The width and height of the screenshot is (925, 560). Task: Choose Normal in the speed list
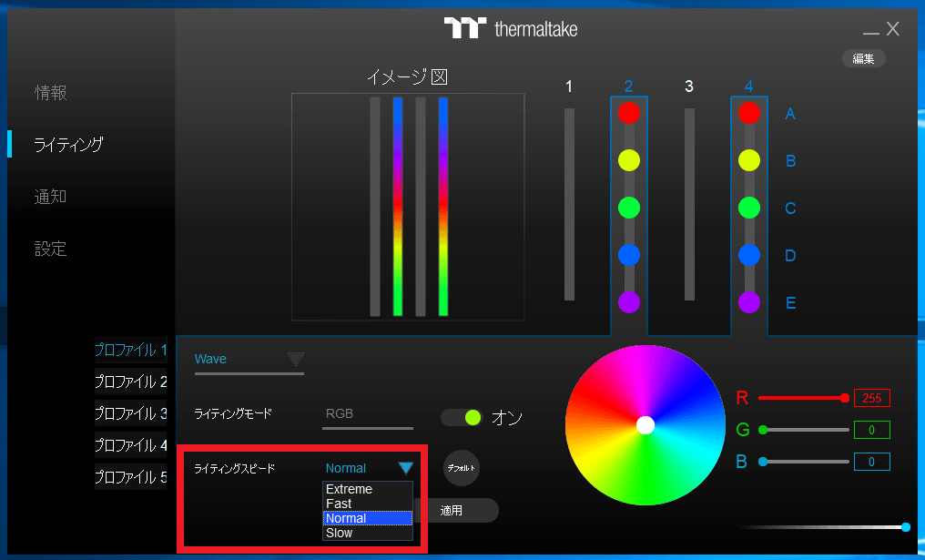(368, 518)
